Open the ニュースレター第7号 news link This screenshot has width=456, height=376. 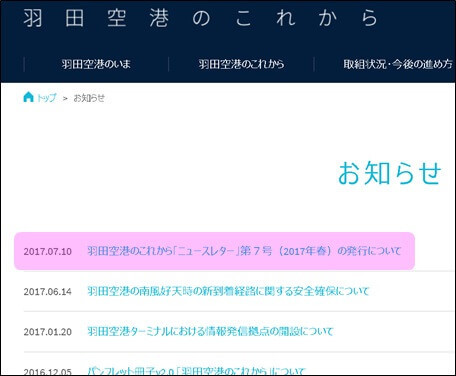click(x=244, y=251)
